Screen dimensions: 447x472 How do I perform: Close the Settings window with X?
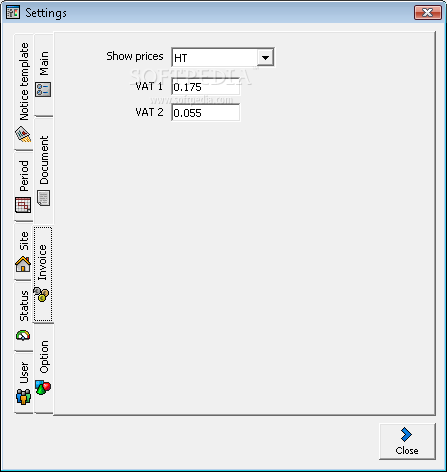[428, 13]
